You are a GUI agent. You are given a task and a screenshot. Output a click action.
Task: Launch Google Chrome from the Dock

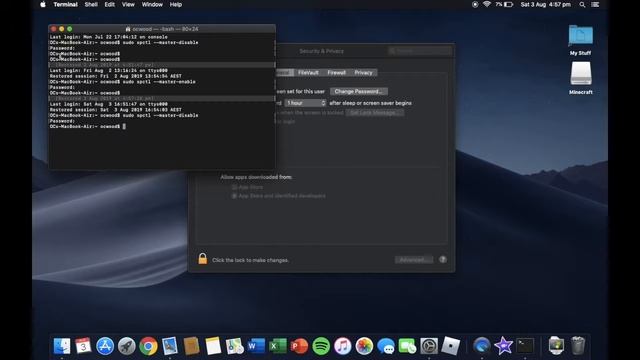pyautogui.click(x=148, y=346)
